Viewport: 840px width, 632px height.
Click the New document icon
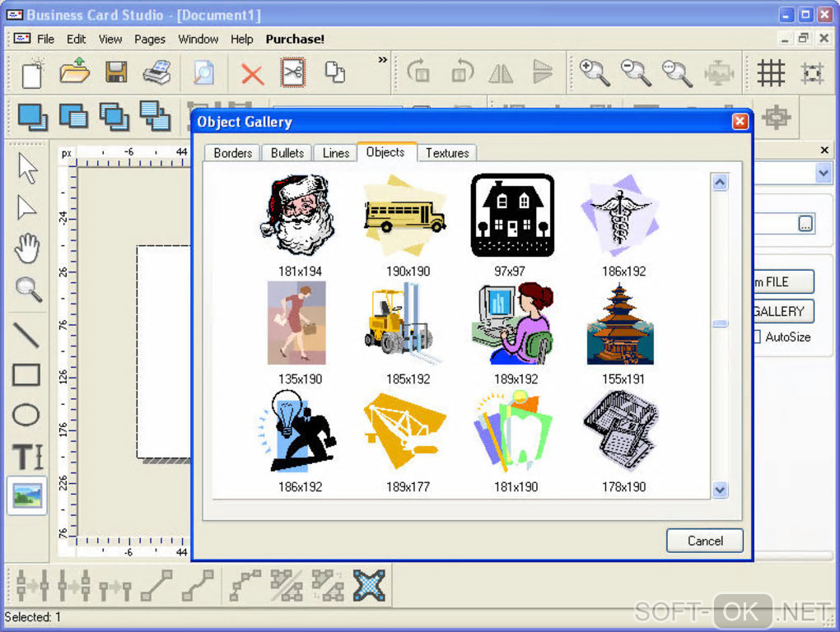(32, 73)
